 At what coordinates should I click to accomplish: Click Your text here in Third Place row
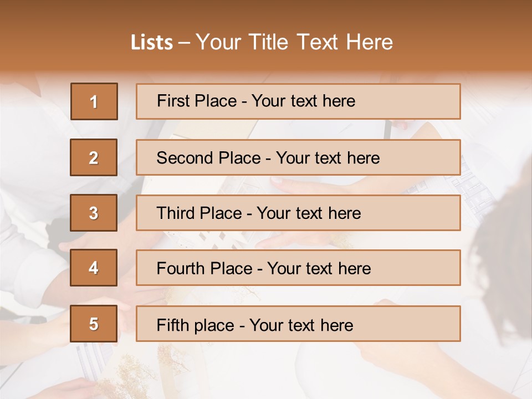(309, 213)
